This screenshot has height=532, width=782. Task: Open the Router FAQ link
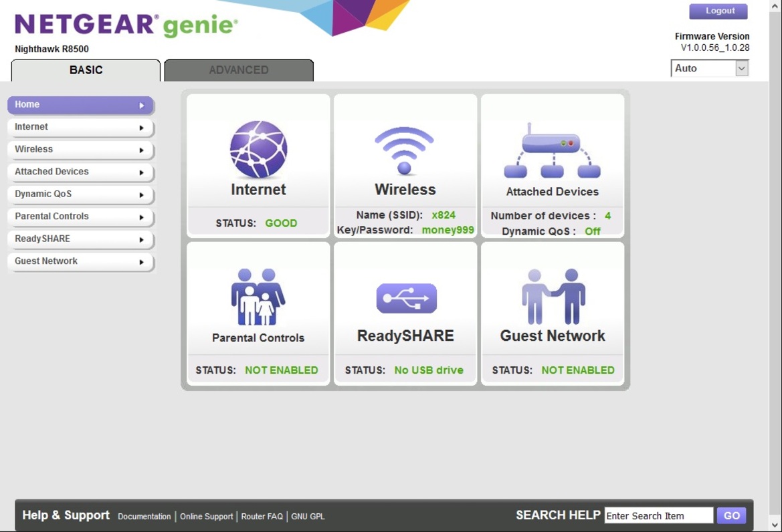262,517
